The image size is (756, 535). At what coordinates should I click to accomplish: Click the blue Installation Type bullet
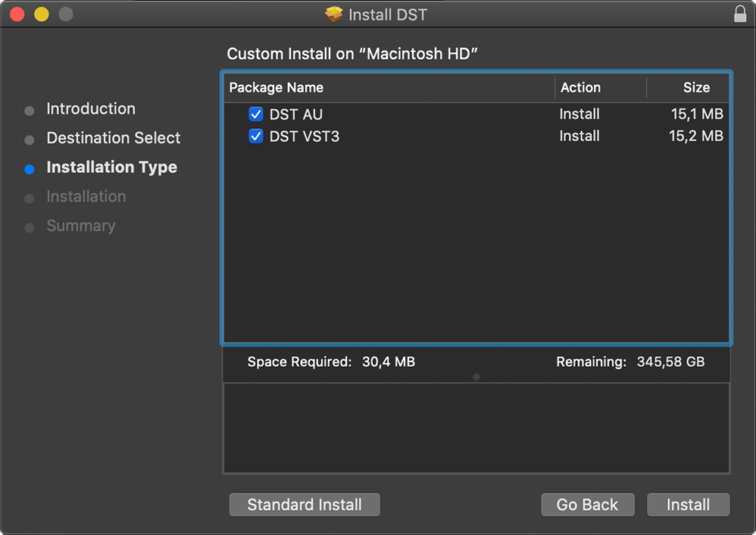pos(30,169)
